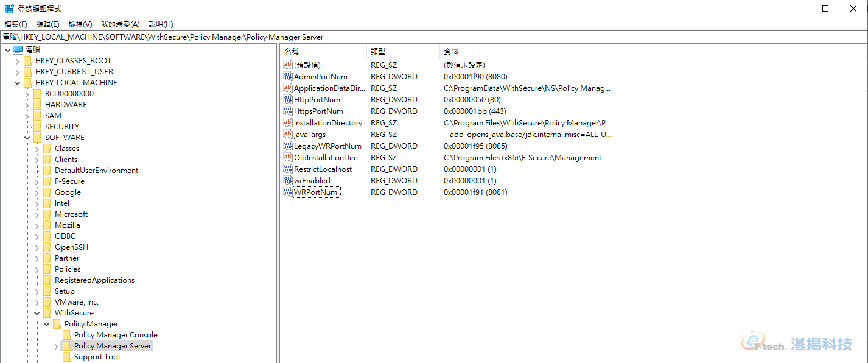The height and width of the screenshot is (363, 868).
Task: Expand the Policy Manager Server key
Action: 56,346
